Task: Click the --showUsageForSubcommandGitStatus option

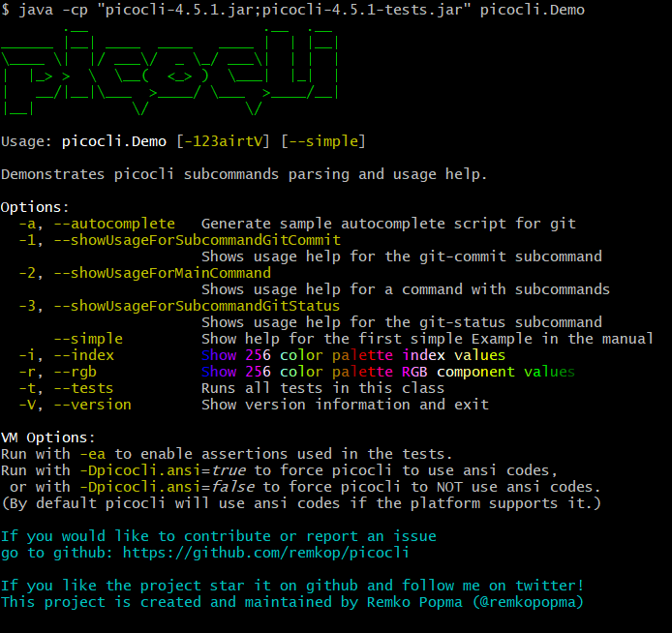Action: click(x=197, y=306)
